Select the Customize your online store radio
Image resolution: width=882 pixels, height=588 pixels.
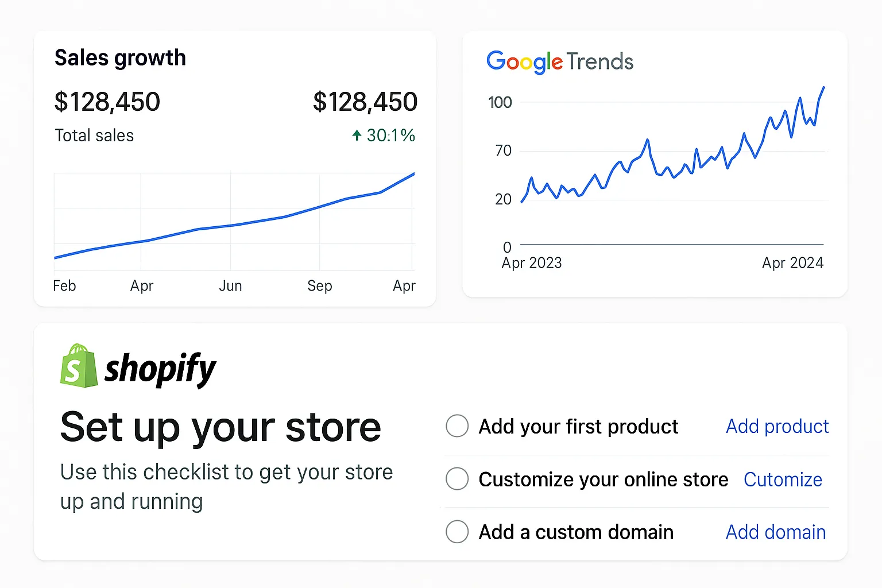pyautogui.click(x=457, y=479)
